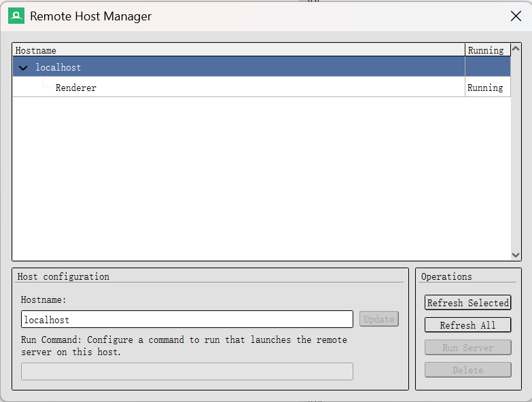The height and width of the screenshot is (402, 532).
Task: Click the Delete button
Action: pyautogui.click(x=467, y=370)
